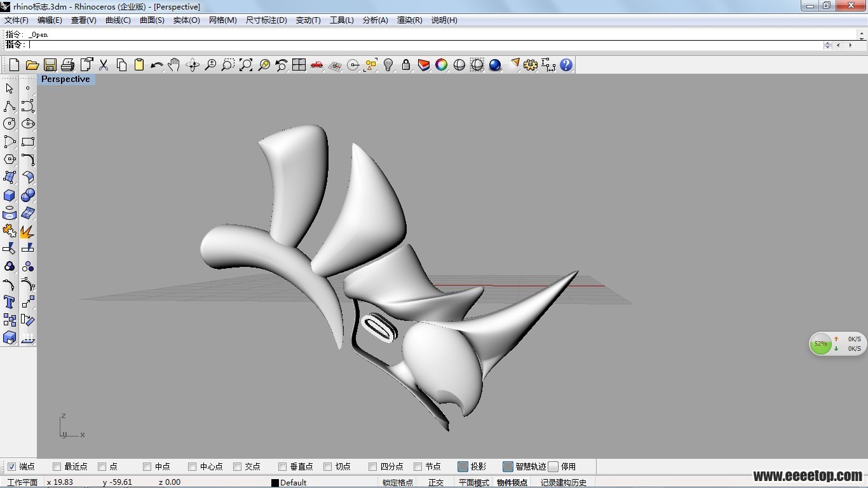Enable the 切点 snap checkbox

327,466
